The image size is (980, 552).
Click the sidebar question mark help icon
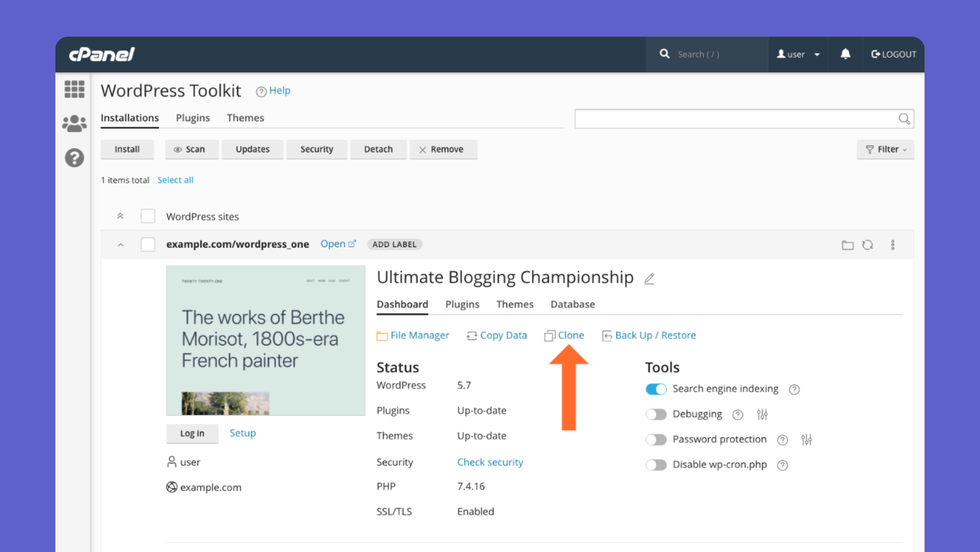coord(74,158)
